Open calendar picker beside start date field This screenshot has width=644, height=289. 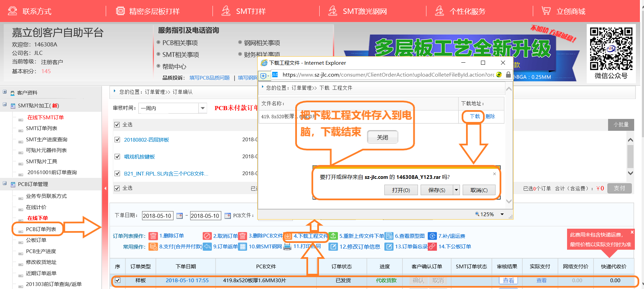180,216
